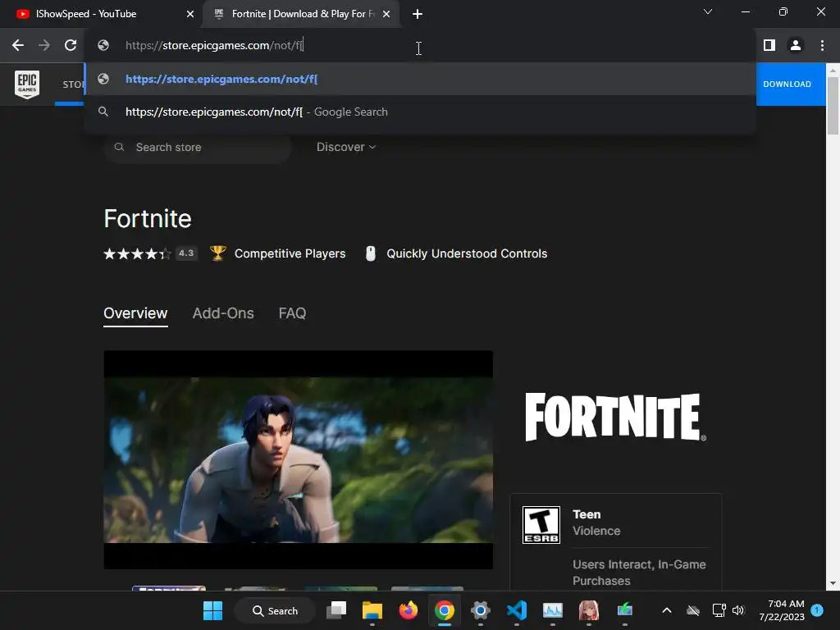Click the Fortnite trailer video
Screen dimensions: 840x630
(299, 459)
